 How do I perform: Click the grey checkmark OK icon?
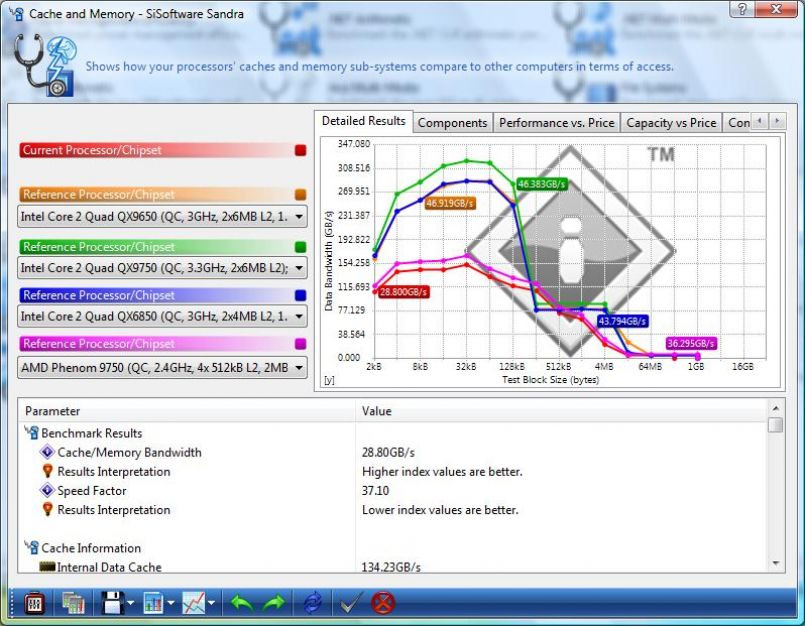[x=349, y=602]
